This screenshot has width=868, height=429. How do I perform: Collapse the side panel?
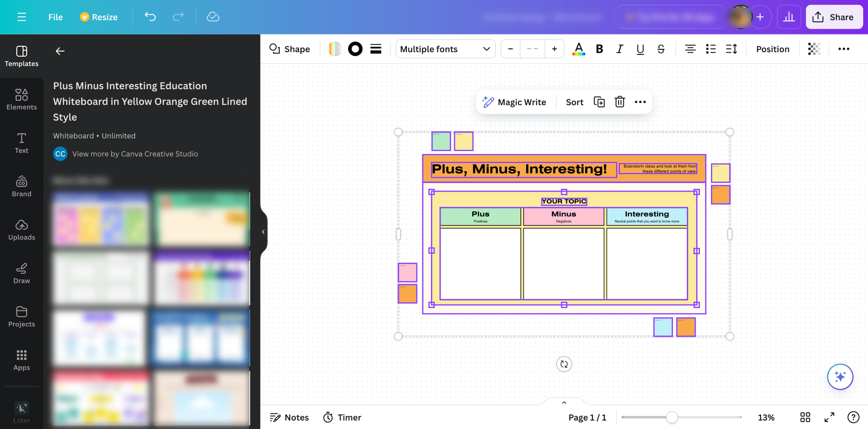263,232
